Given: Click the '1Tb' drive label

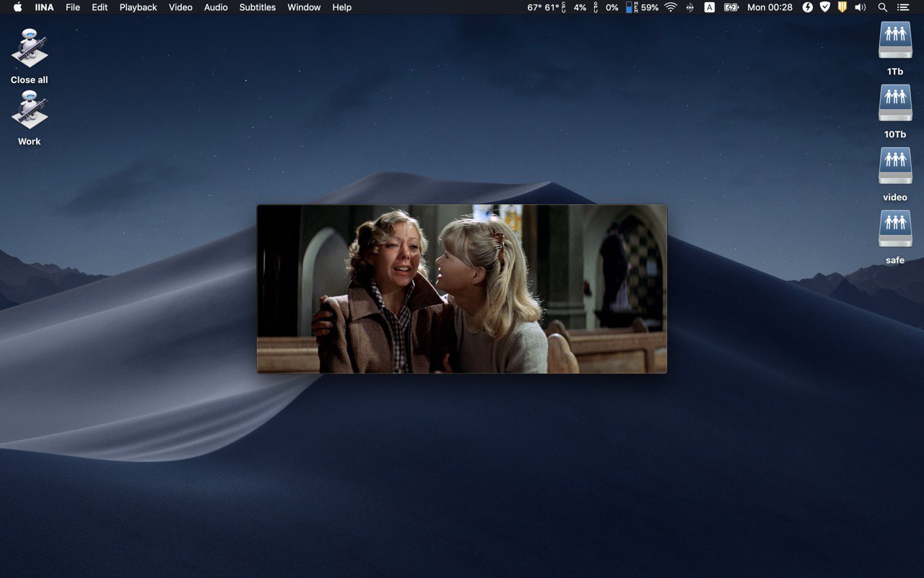Looking at the screenshot, I should (x=895, y=72).
